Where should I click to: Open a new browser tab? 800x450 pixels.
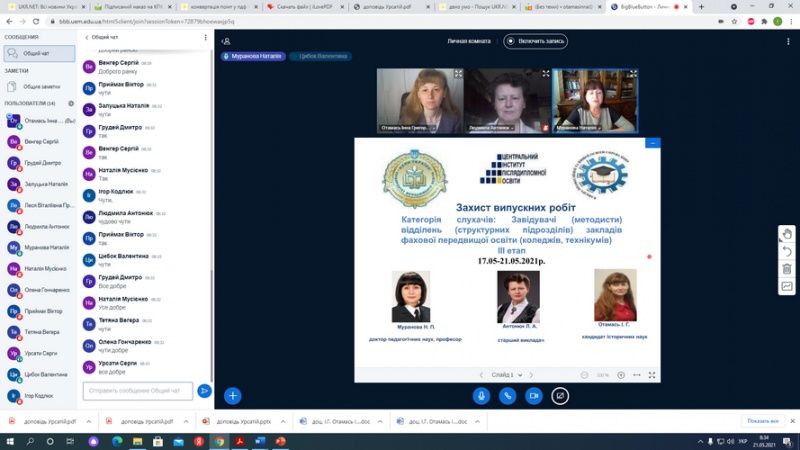pyautogui.click(x=702, y=7)
